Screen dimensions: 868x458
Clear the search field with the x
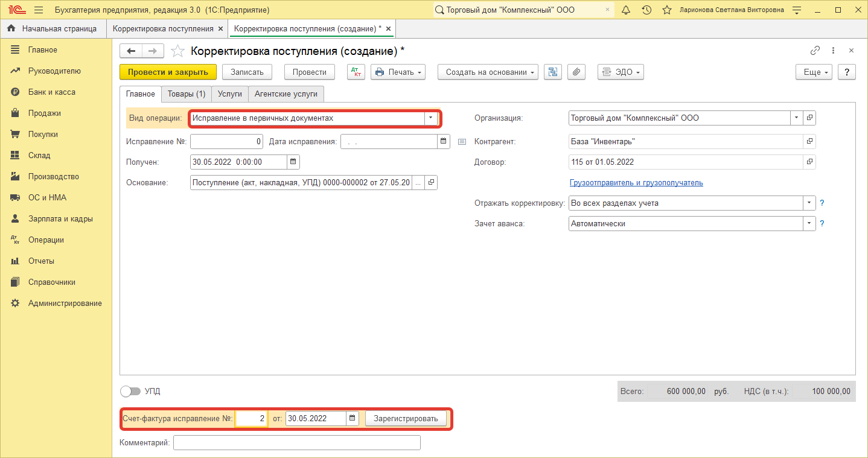[x=607, y=10]
